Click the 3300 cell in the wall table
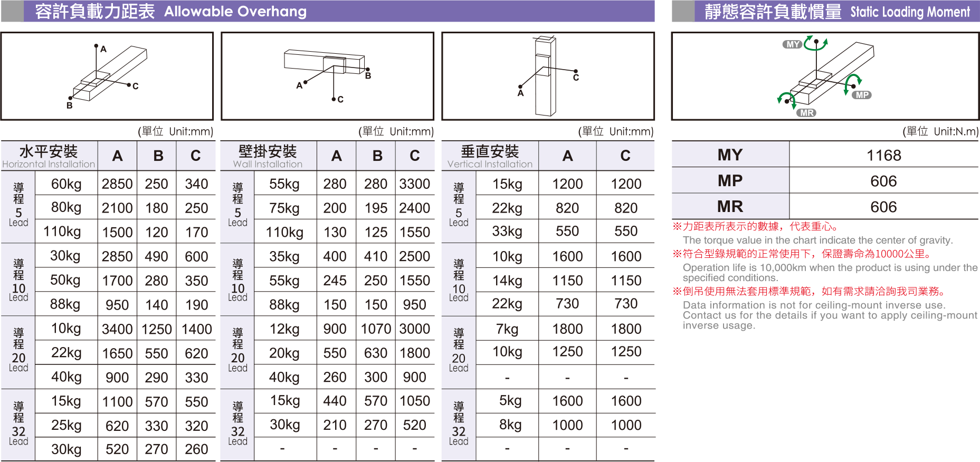The height and width of the screenshot is (462, 980). [x=415, y=184]
